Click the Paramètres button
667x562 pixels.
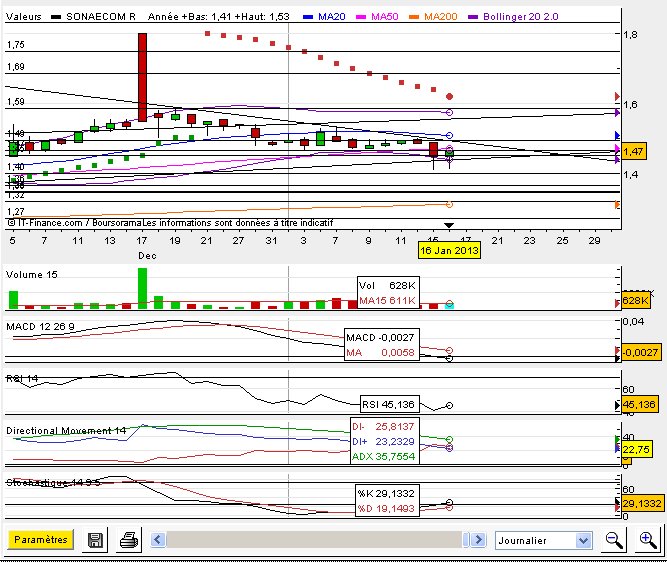point(40,539)
